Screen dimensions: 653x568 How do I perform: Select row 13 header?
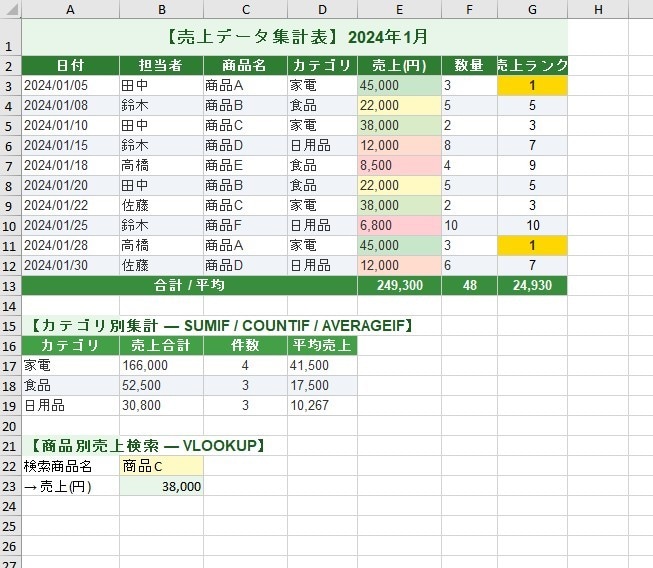click(x=10, y=286)
